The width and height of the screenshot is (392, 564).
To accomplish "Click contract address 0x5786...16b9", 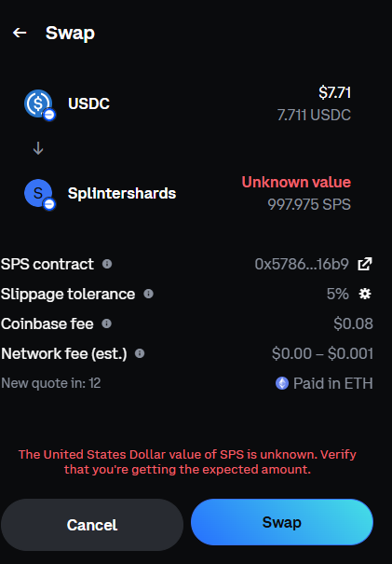I will coord(302,264).
